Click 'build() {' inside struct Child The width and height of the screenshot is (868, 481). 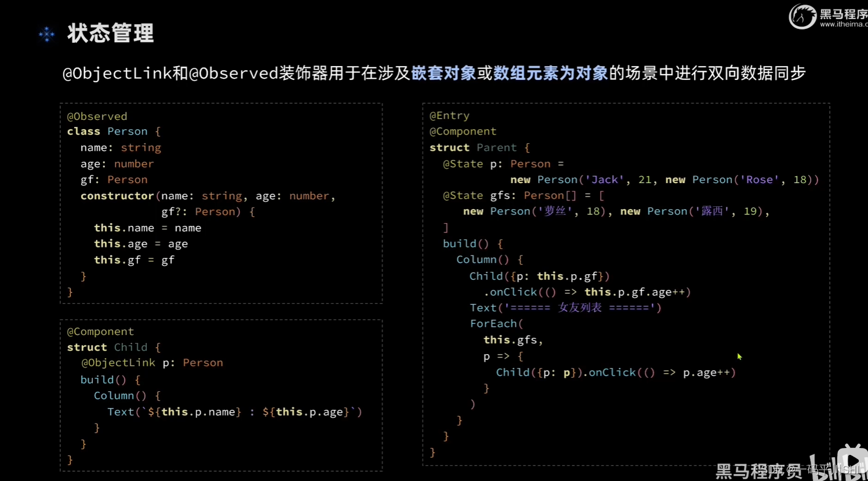110,380
